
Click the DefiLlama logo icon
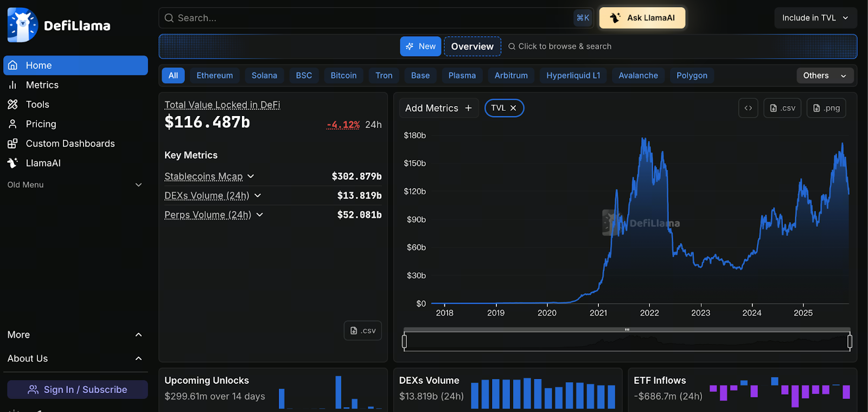pos(22,25)
